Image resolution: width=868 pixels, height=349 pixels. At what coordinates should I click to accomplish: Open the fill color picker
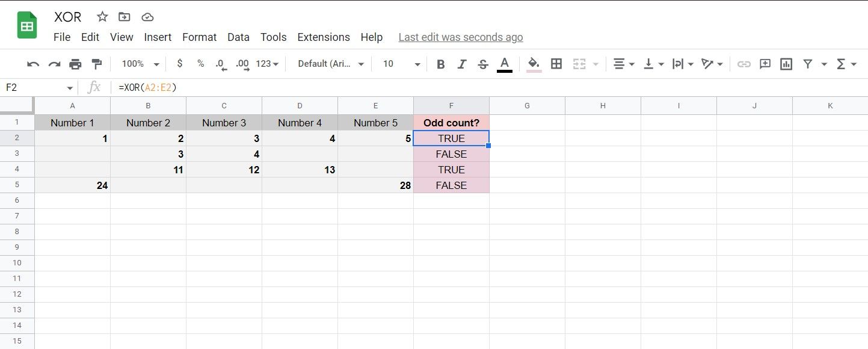(534, 64)
